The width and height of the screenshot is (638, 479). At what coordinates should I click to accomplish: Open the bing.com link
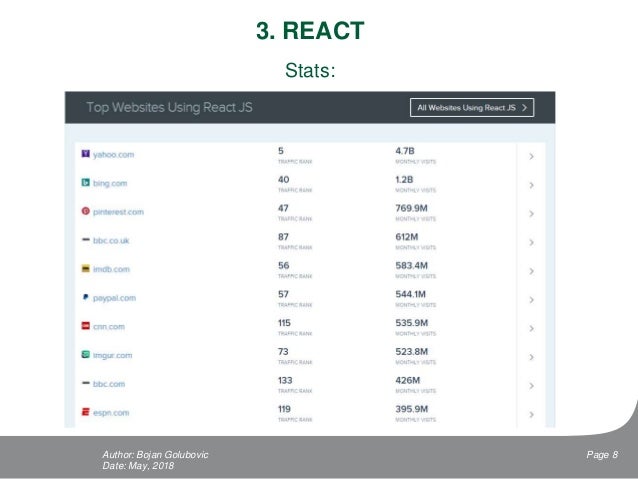click(110, 184)
